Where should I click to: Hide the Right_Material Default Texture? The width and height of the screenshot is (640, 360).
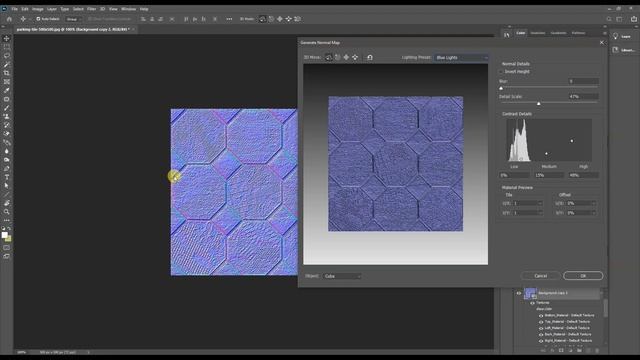click(x=541, y=340)
